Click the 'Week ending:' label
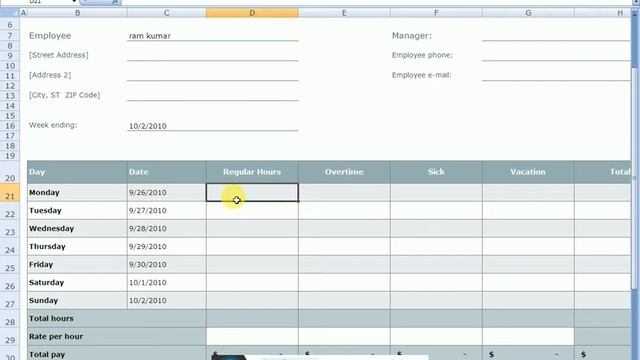640x360 pixels. 53,125
